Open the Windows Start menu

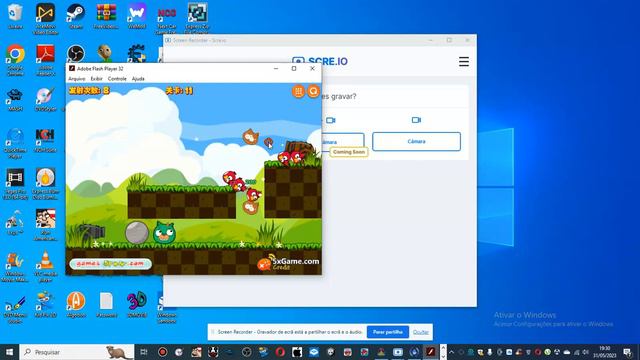(x=9, y=352)
